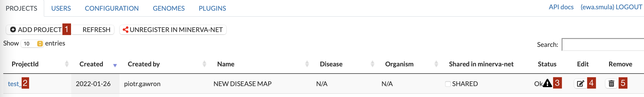
Task: Click the warning triangle in the Status column
Action: [547, 83]
